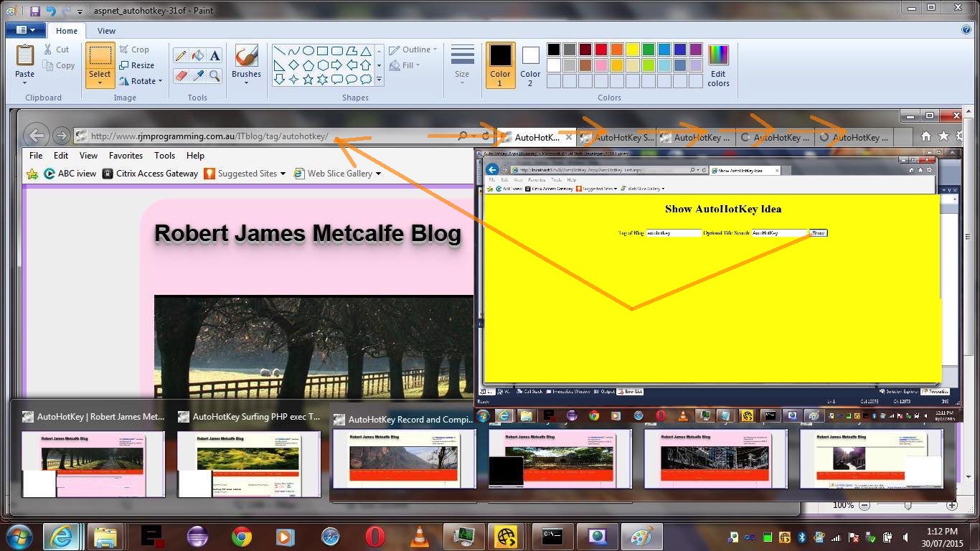980x551 pixels.
Task: Click the Crop tool
Action: [x=134, y=50]
